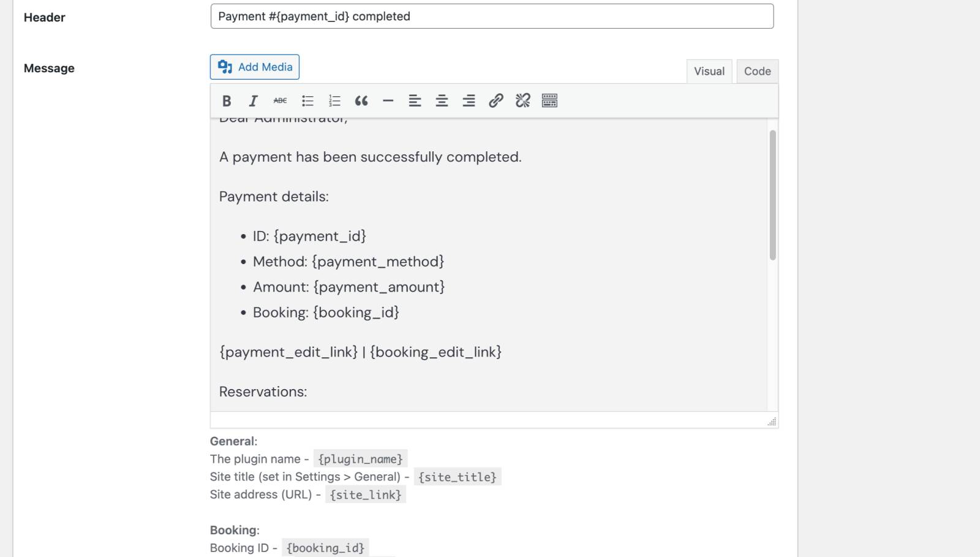980x557 pixels.
Task: Click the {payment_method} line in the message
Action: coord(348,262)
